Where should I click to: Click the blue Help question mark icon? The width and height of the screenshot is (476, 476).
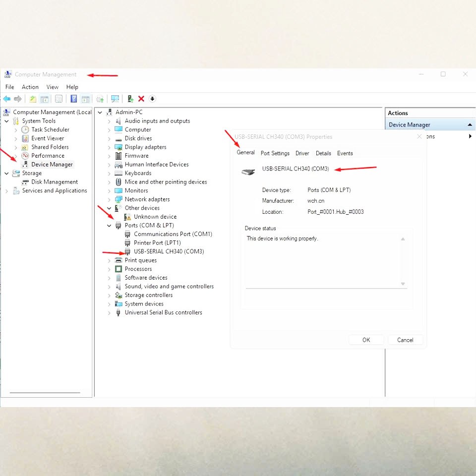click(73, 99)
